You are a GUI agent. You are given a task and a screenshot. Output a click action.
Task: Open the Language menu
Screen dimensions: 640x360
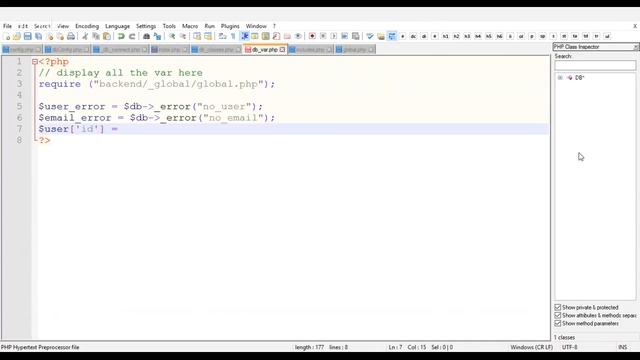point(118,26)
